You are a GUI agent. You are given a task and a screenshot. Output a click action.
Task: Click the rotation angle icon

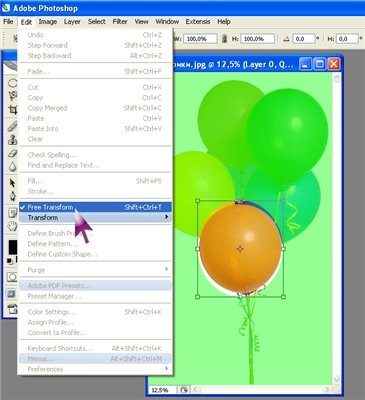tap(286, 39)
